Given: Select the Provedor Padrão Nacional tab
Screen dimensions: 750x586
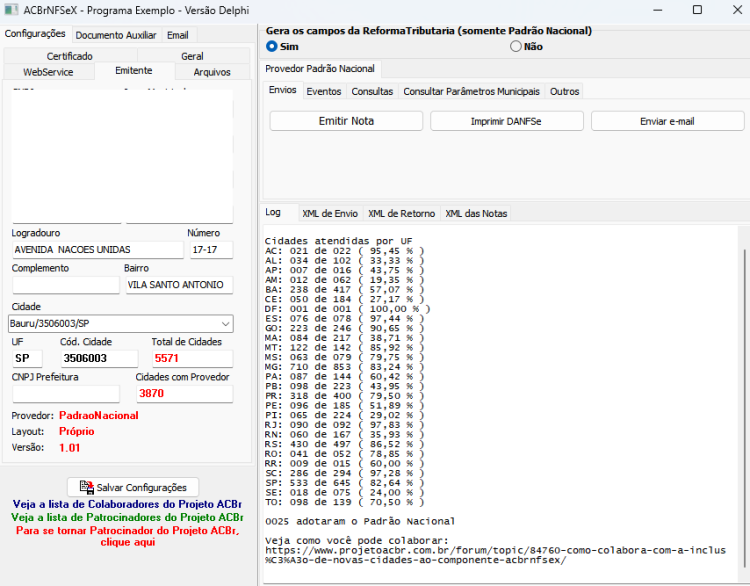Looking at the screenshot, I should coord(320,69).
